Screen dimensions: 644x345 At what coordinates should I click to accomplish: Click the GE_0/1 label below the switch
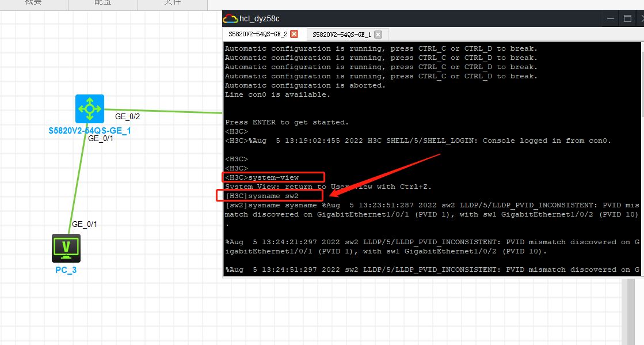click(101, 139)
